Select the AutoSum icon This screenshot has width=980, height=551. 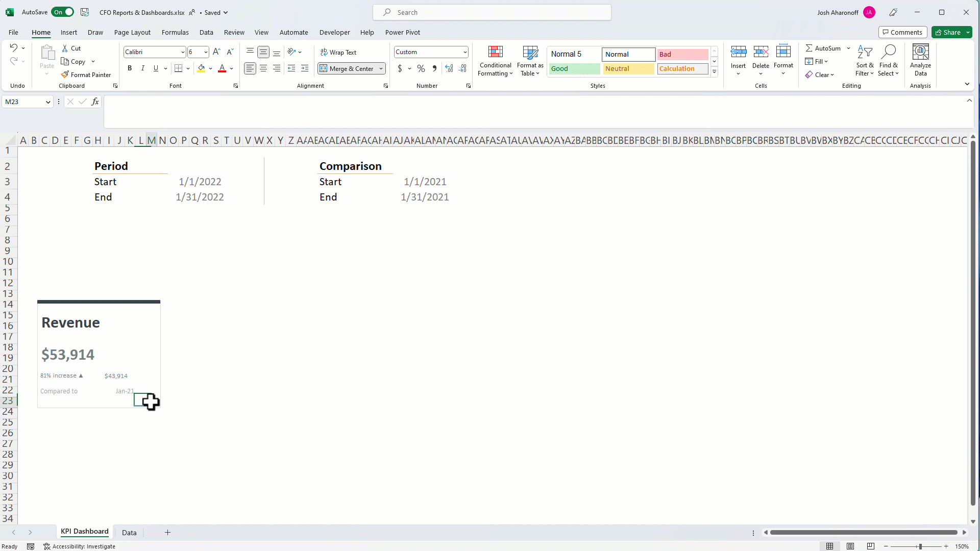823,48
